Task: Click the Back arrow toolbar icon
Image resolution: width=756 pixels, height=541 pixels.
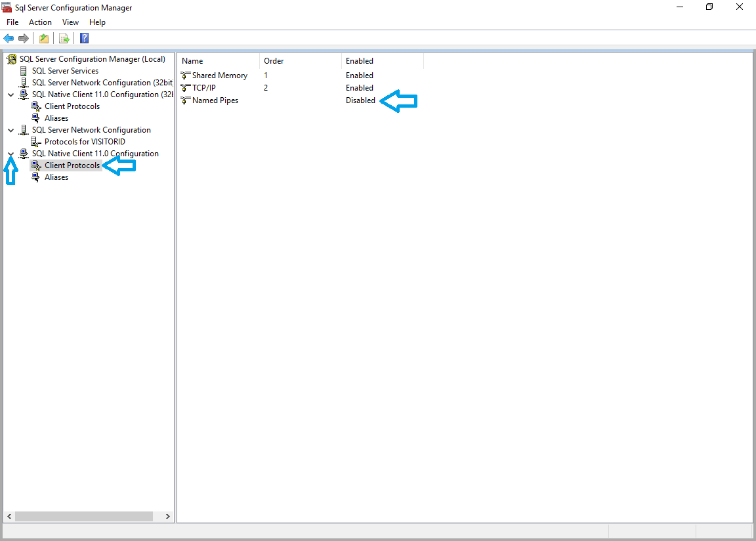Action: coord(9,38)
